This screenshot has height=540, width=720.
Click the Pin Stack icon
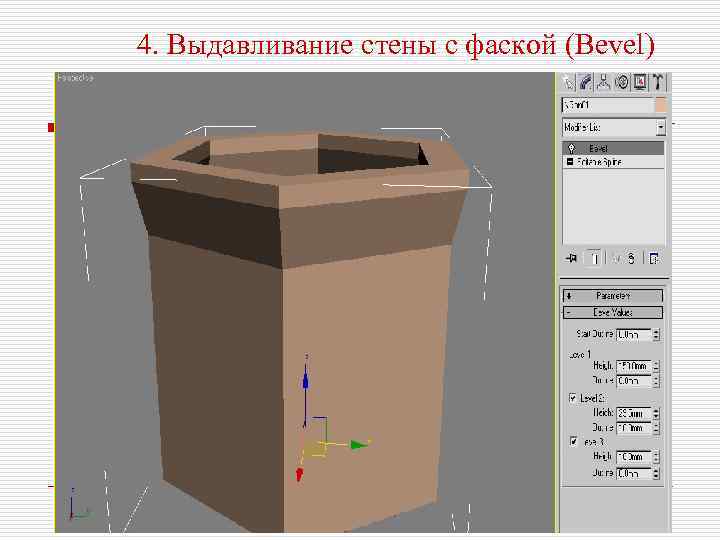[x=571, y=259]
